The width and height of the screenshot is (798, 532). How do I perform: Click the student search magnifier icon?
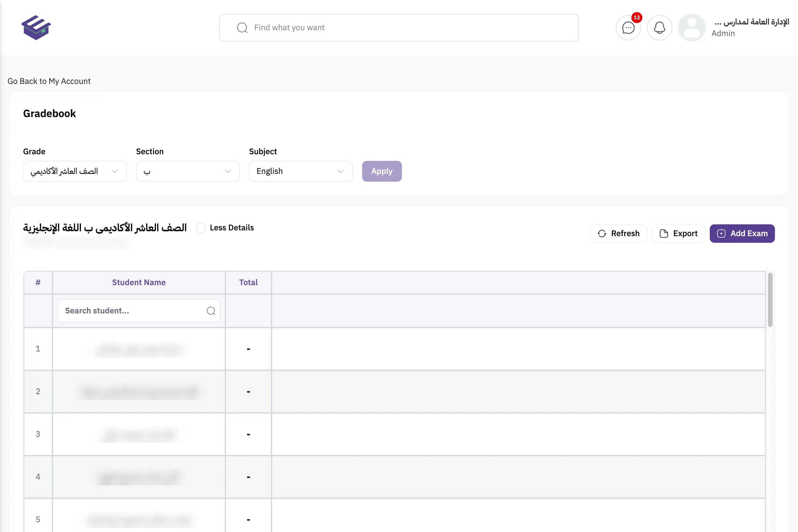point(211,311)
